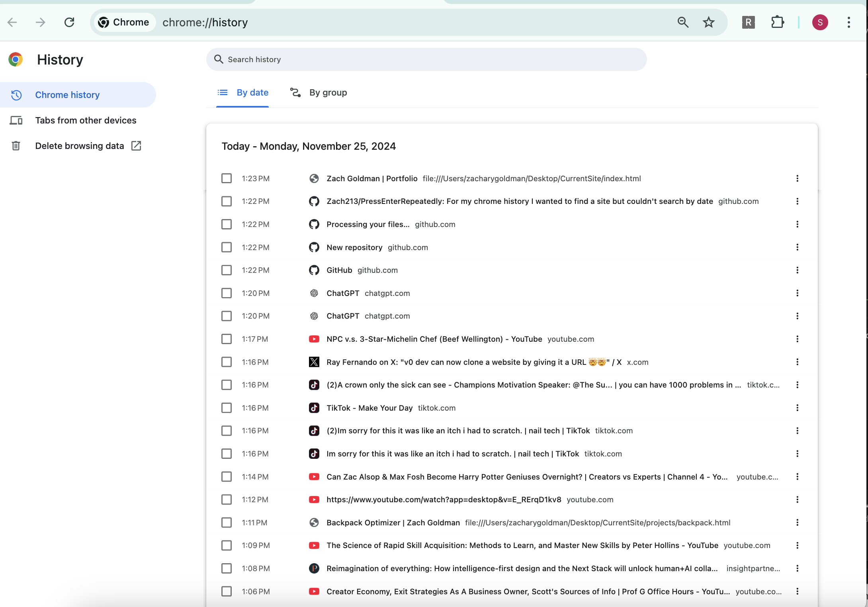Open actions menu for Science of Rapid Skill Acquisition

[797, 545]
